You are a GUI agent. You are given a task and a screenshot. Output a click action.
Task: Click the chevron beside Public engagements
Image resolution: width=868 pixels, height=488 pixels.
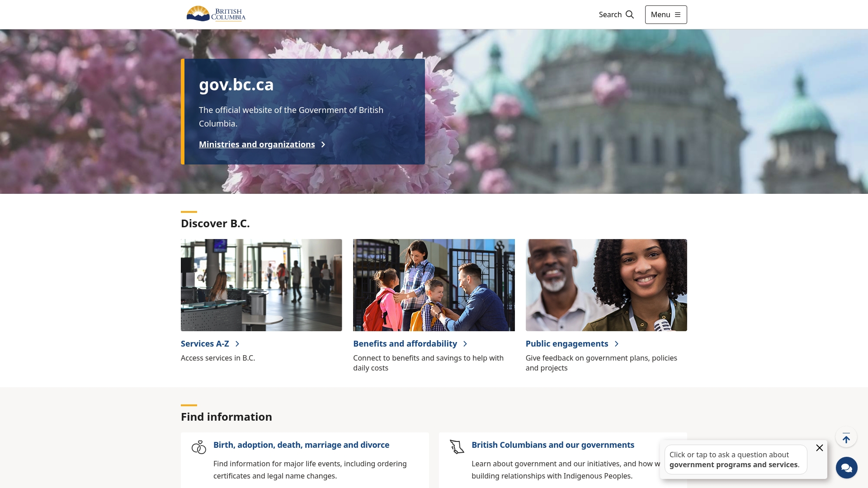tap(617, 344)
